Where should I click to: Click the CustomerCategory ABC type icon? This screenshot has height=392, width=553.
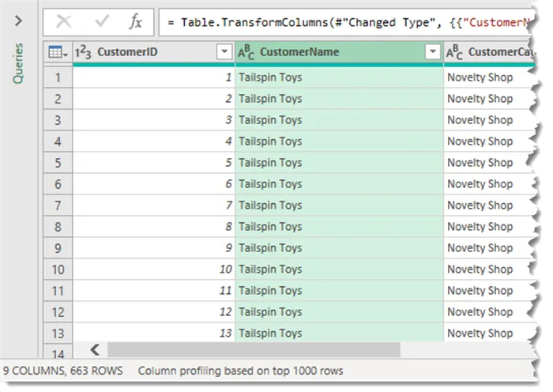(455, 52)
